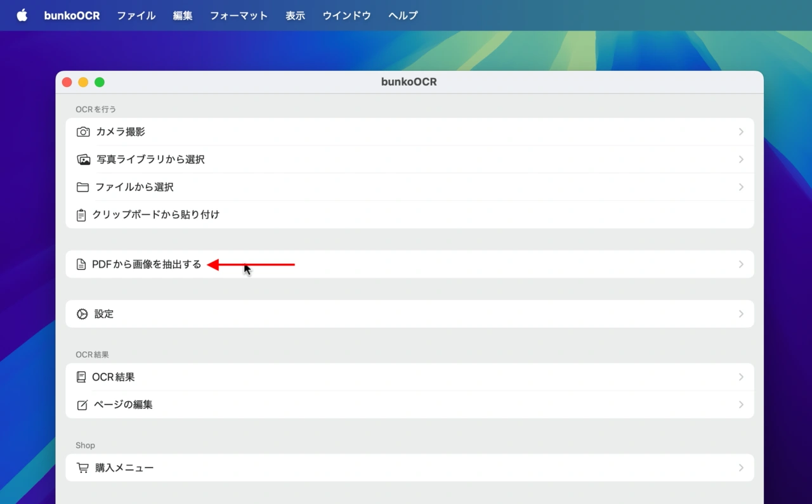Click the document icon beside OCR結果
This screenshot has height=504, width=812.
(82, 377)
